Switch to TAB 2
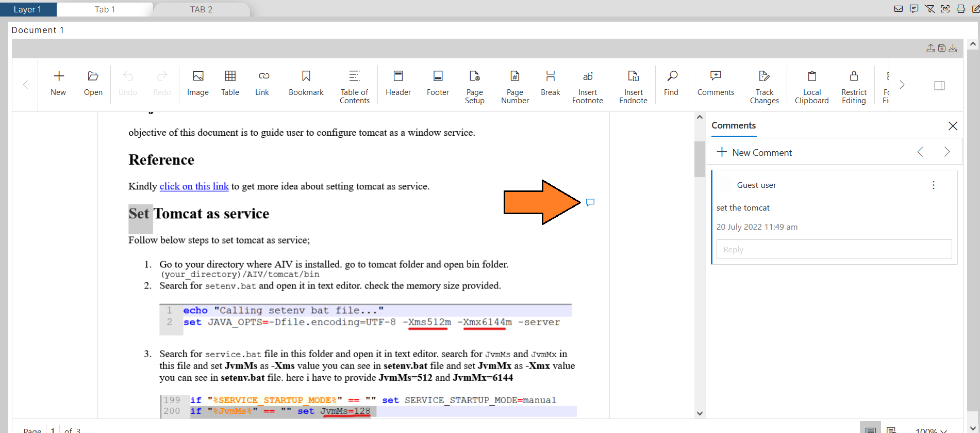The width and height of the screenshot is (980, 433). tap(202, 9)
